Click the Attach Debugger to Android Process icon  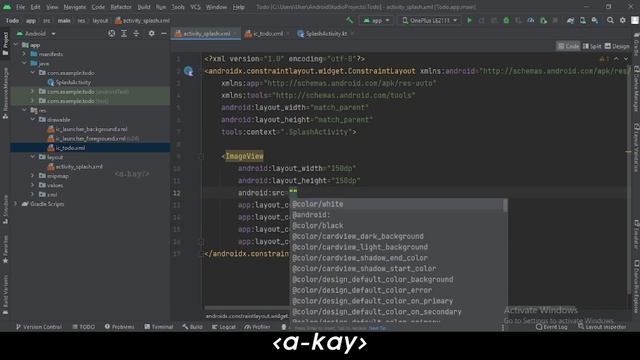point(543,20)
